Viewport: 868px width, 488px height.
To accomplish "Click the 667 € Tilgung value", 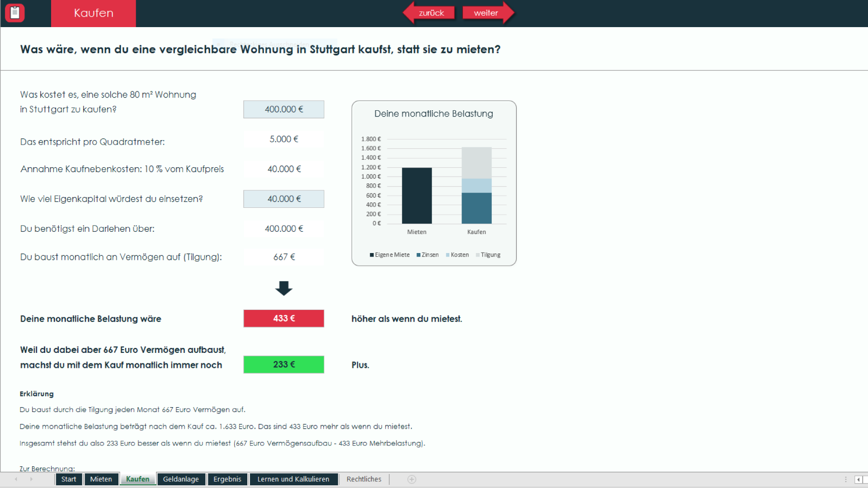I will pyautogui.click(x=283, y=257).
